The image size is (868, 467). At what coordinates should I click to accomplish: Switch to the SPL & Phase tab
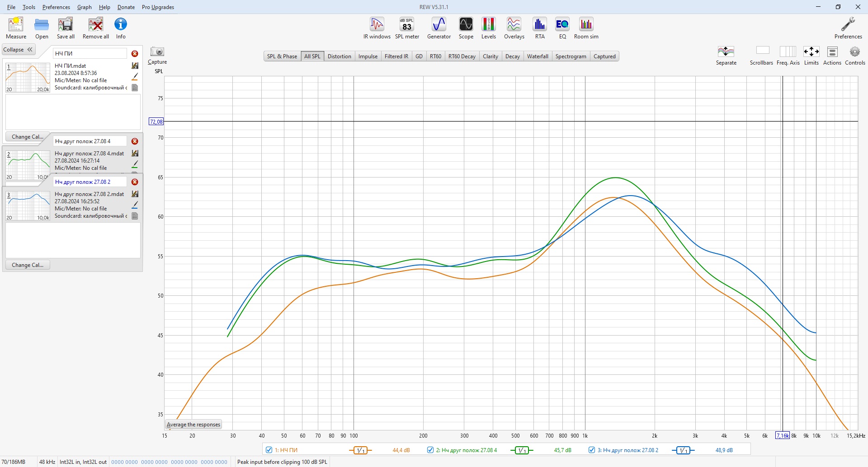(282, 56)
